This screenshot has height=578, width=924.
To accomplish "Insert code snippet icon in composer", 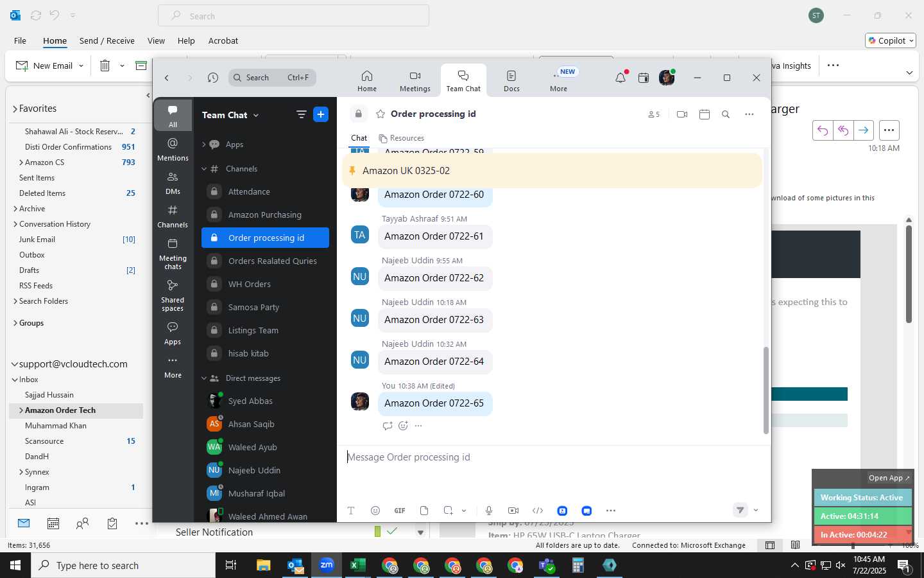I will 538,511.
